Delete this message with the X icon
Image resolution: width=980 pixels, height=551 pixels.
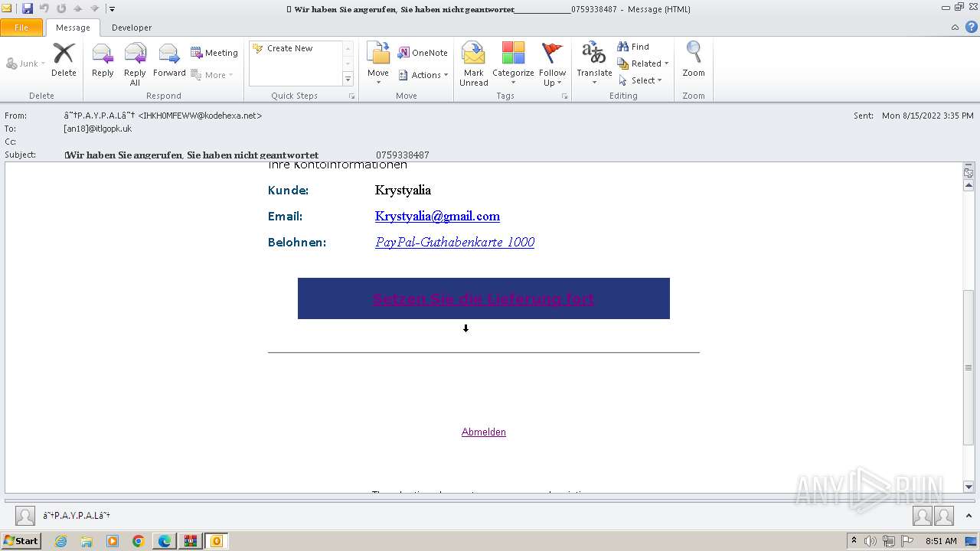point(64,60)
